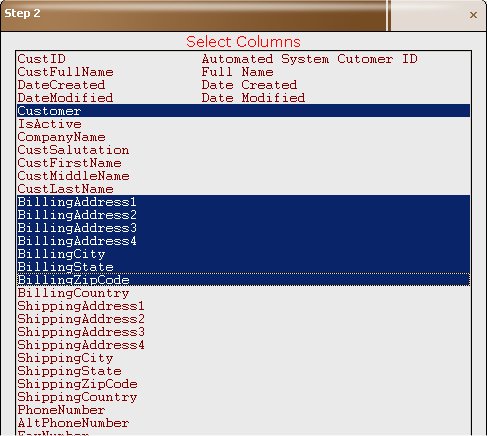487x436 pixels.
Task: Select the BillingCountry column
Action: pos(243,293)
